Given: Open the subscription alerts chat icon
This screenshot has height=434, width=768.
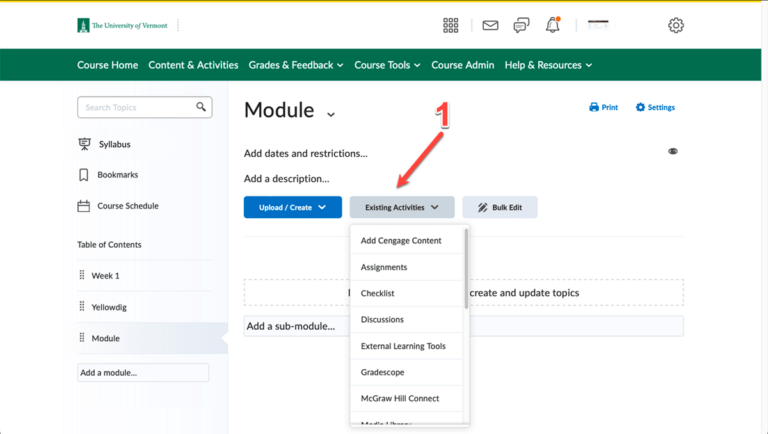Looking at the screenshot, I should (521, 25).
